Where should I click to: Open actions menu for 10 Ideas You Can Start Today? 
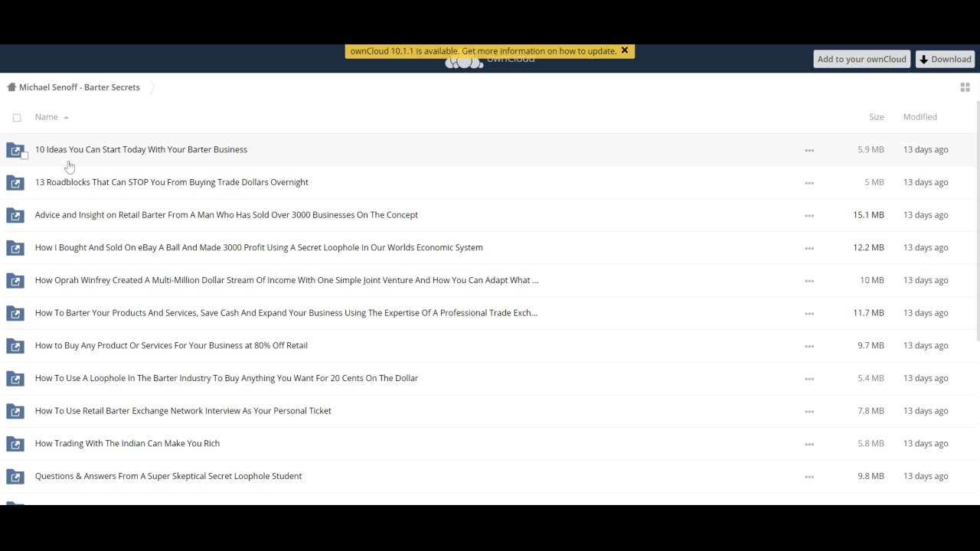tap(809, 150)
